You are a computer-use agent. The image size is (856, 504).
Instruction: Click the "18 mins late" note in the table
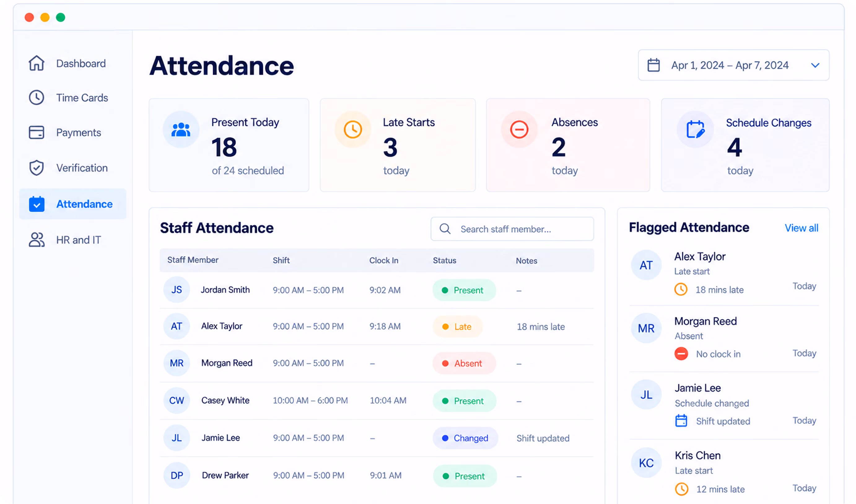(x=541, y=327)
